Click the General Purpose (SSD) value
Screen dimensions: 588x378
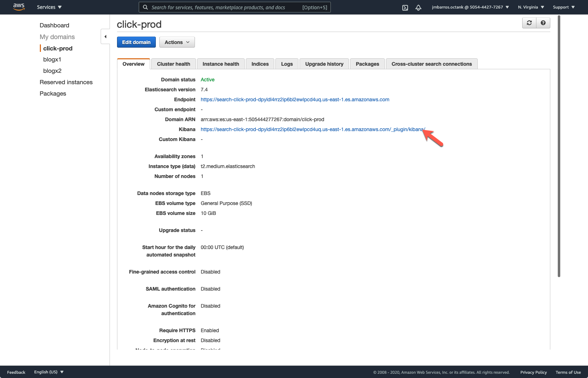tap(226, 203)
